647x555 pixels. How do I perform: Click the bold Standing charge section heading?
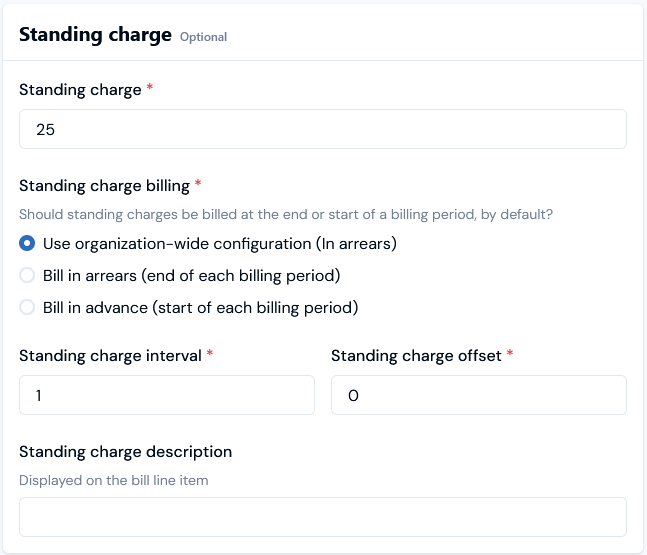(x=95, y=34)
